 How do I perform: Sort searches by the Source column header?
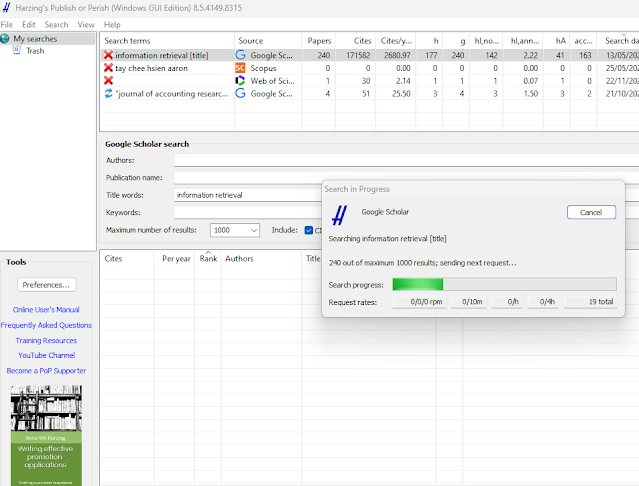click(x=268, y=41)
